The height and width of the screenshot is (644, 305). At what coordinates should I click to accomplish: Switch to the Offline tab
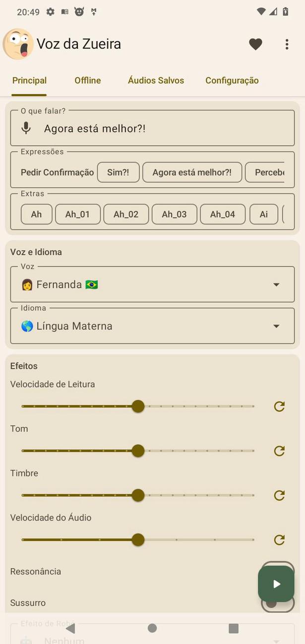point(87,80)
